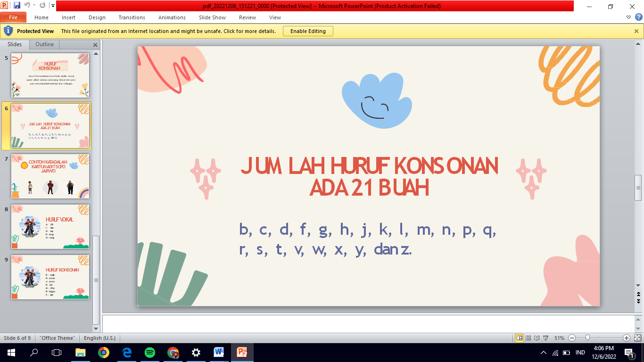
Task: Open PowerPoint Help question mark icon
Action: pyautogui.click(x=638, y=17)
